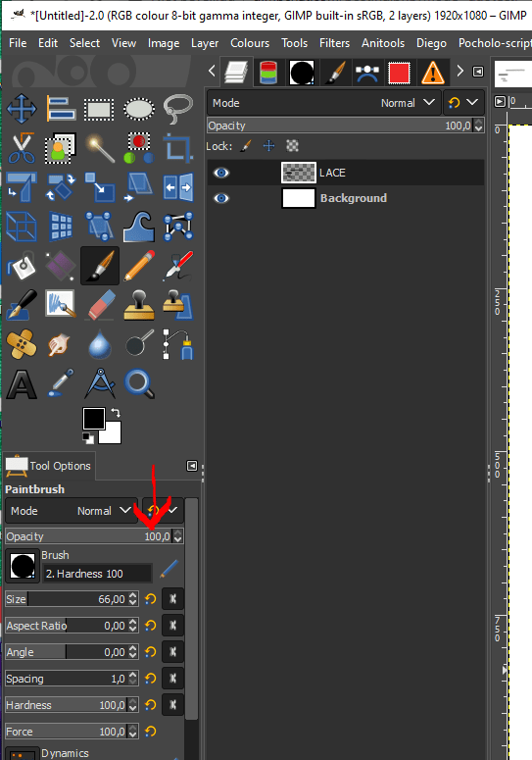Select the Heal tool
This screenshot has width=532, height=760.
click(x=22, y=344)
